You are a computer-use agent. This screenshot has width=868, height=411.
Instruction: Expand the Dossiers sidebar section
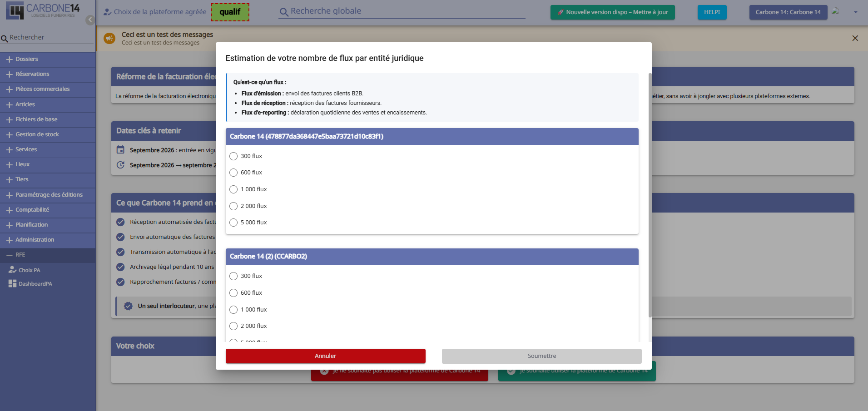click(48, 59)
